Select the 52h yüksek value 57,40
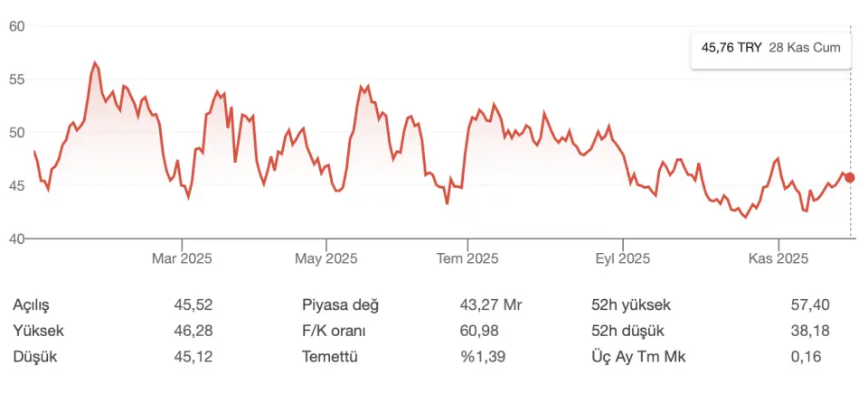Screen dimensions: 868x393 pyautogui.click(x=809, y=304)
